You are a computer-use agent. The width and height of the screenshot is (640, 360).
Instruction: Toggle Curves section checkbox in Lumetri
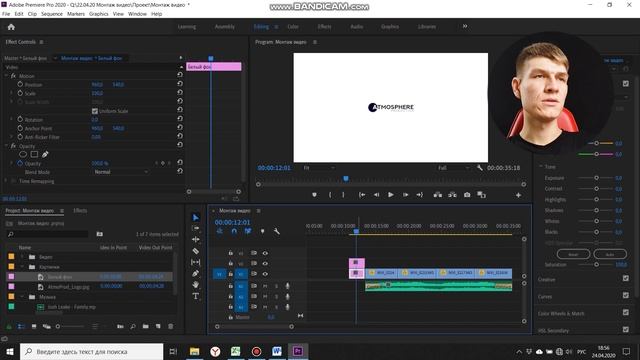tap(626, 295)
